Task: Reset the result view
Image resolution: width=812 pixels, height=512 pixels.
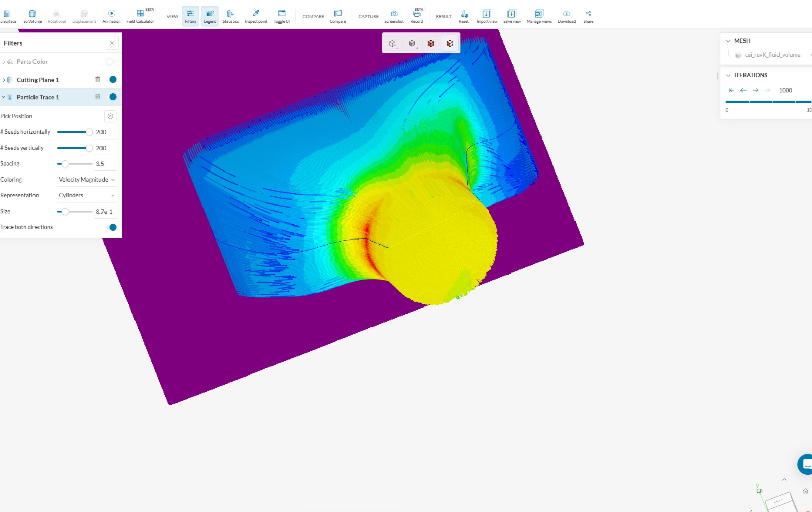Action: 464,16
